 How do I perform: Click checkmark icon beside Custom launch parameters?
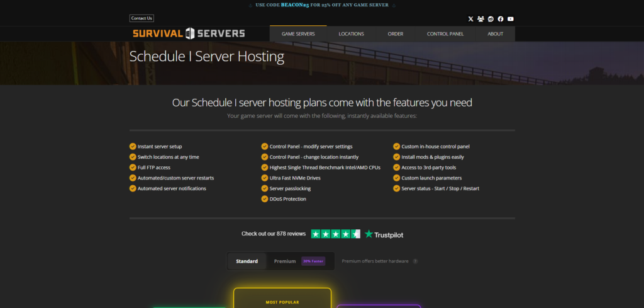(396, 178)
